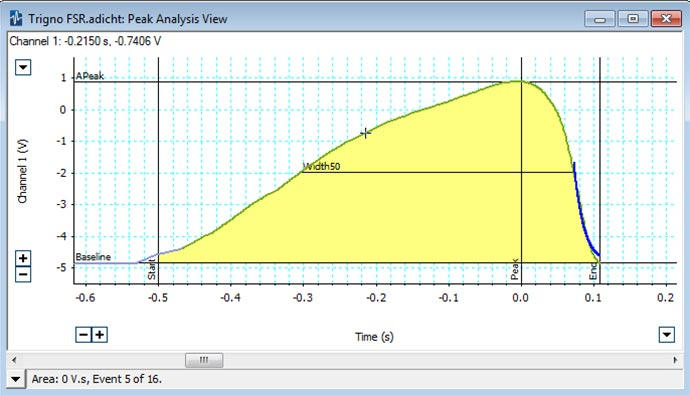Open the channel dropdown at top left
The image size is (690, 395).
pos(23,67)
